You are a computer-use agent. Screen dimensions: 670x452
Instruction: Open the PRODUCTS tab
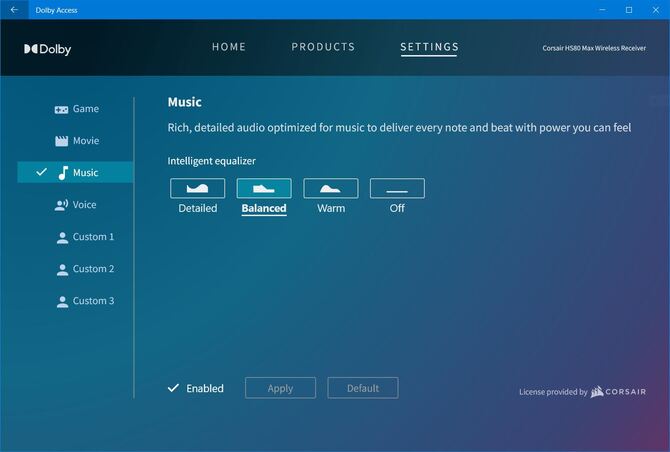coord(323,47)
